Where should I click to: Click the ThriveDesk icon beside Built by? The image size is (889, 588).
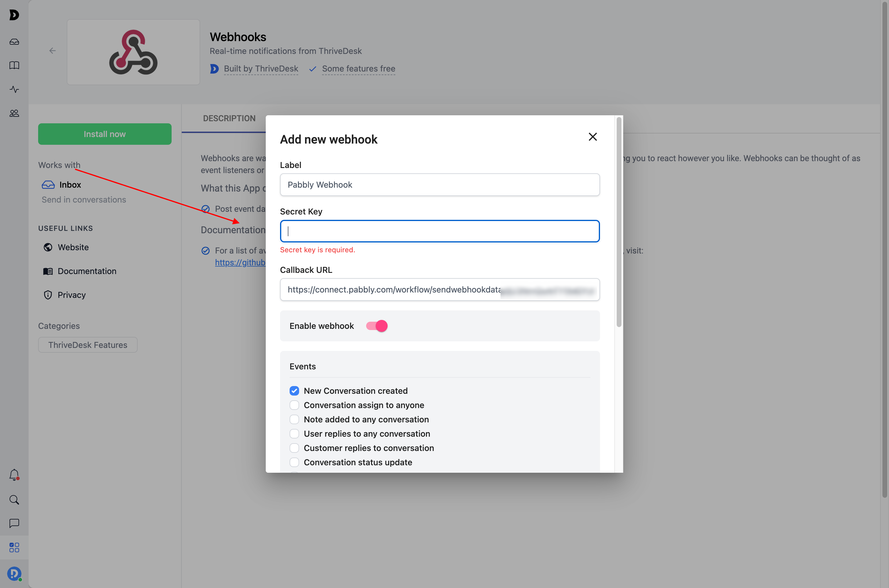pyautogui.click(x=214, y=69)
